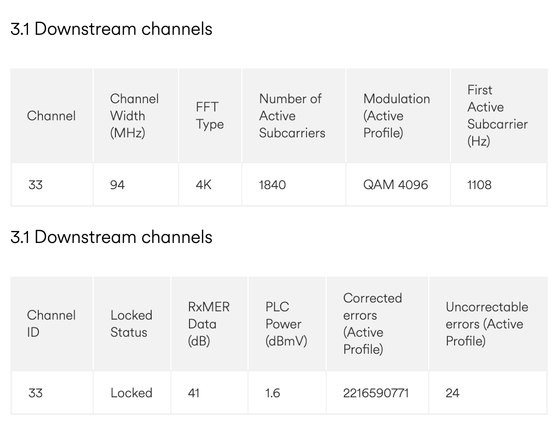Click the 'First Active Subcarrier (Hz)' header
Screen dimensions: 553x429
497,115
